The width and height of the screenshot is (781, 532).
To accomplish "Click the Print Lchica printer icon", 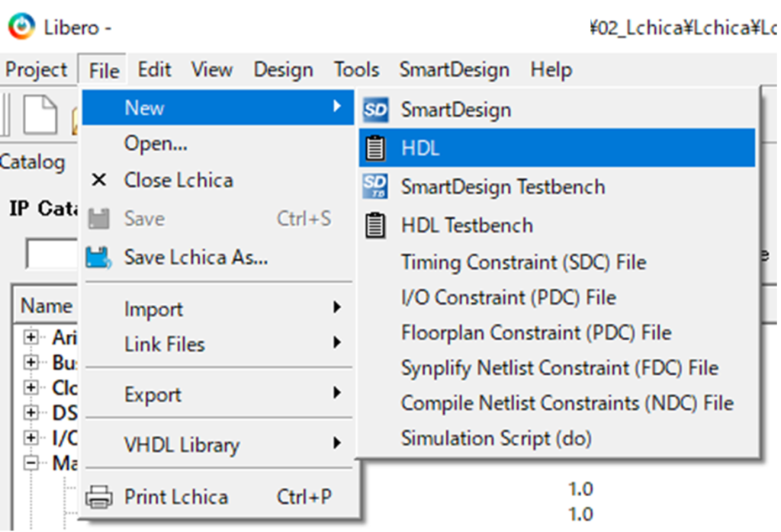I will coord(99,497).
